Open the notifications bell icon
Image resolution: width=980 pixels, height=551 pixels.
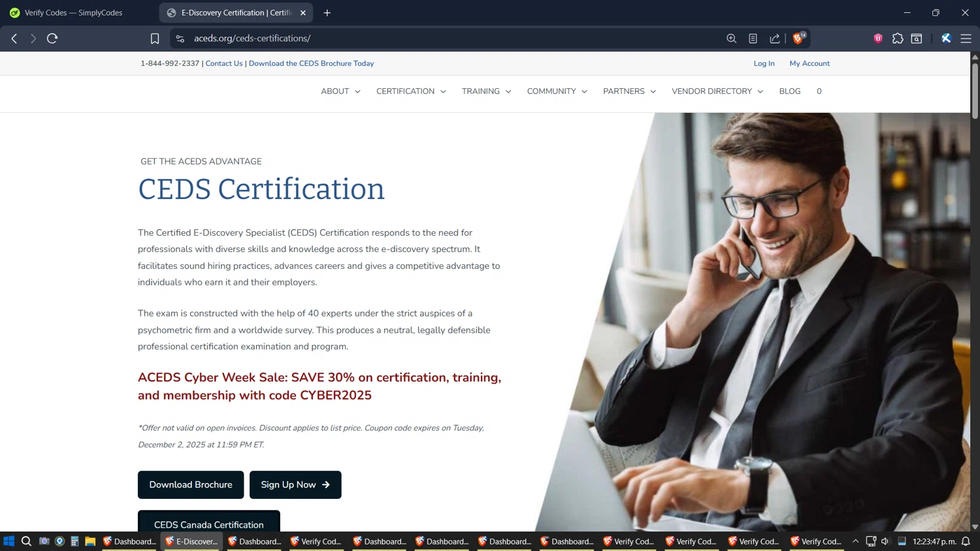[x=966, y=541]
